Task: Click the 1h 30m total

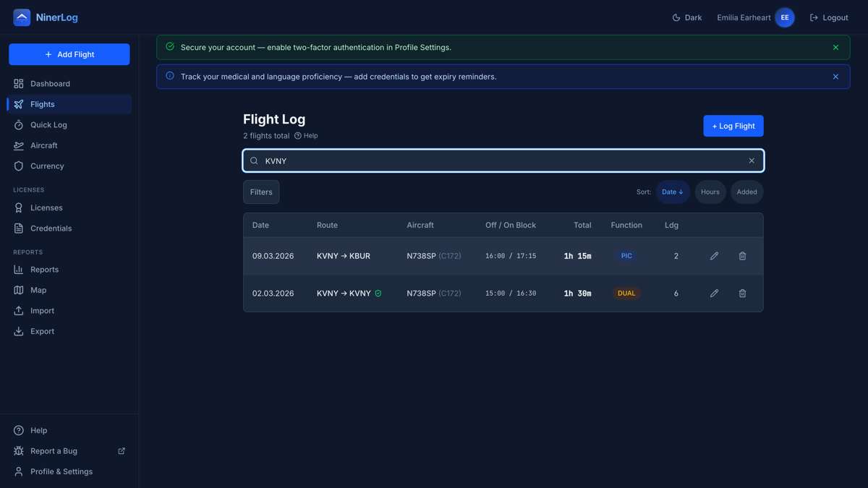Action: [x=577, y=294]
